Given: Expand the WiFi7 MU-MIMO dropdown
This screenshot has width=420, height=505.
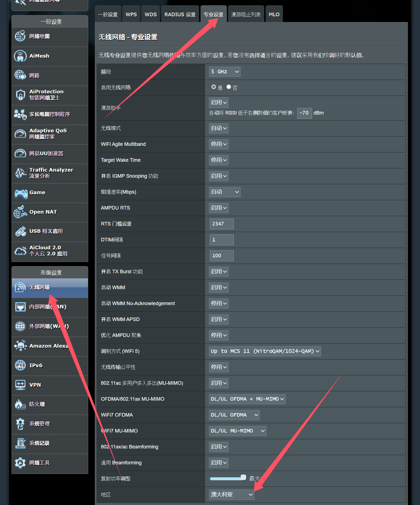Looking at the screenshot, I should [x=238, y=431].
